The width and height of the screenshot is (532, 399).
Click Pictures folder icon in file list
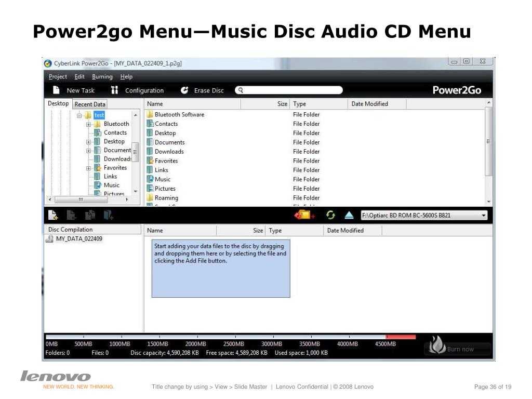pyautogui.click(x=150, y=188)
